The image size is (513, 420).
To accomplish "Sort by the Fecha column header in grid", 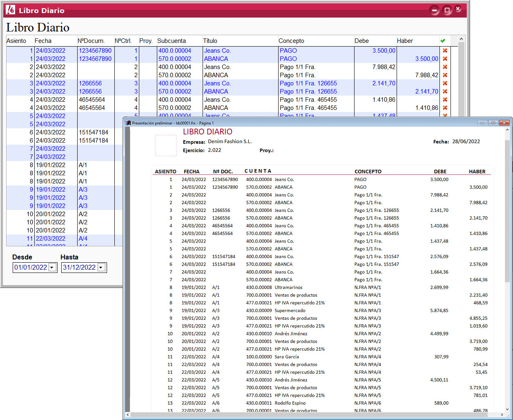I will (55, 41).
